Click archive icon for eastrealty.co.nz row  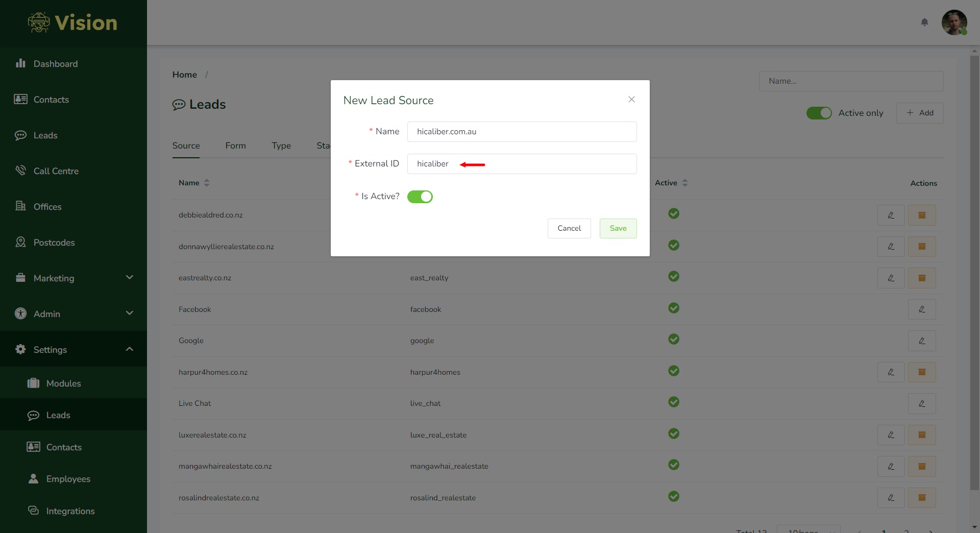point(922,278)
